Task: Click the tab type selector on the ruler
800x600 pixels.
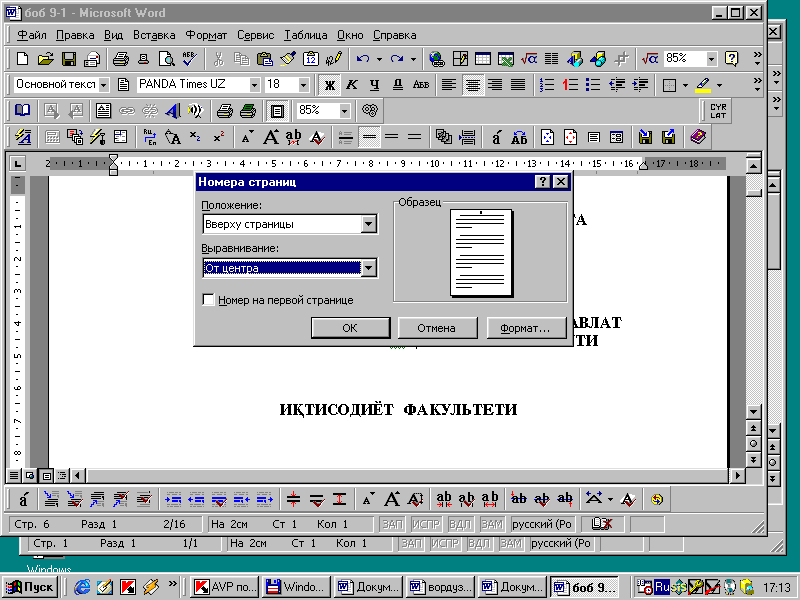Action: 18,164
